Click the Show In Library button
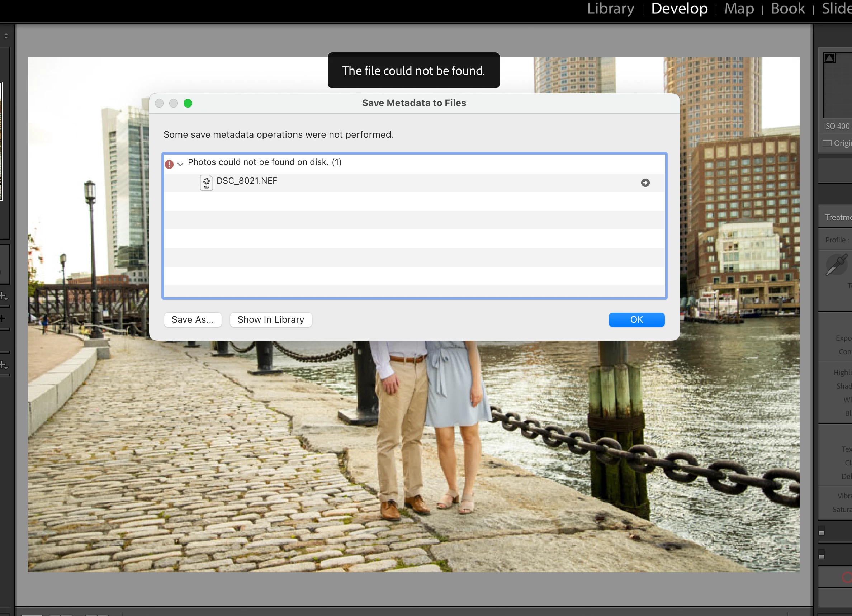Screen dimensions: 852x616 271,319
